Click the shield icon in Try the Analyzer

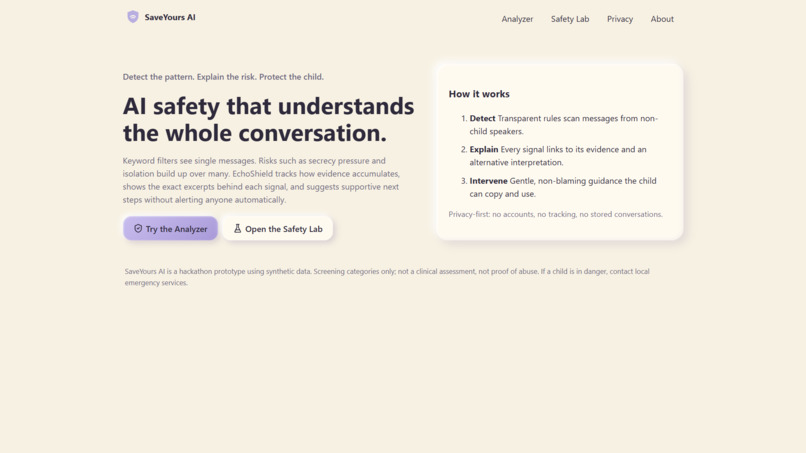[138, 228]
